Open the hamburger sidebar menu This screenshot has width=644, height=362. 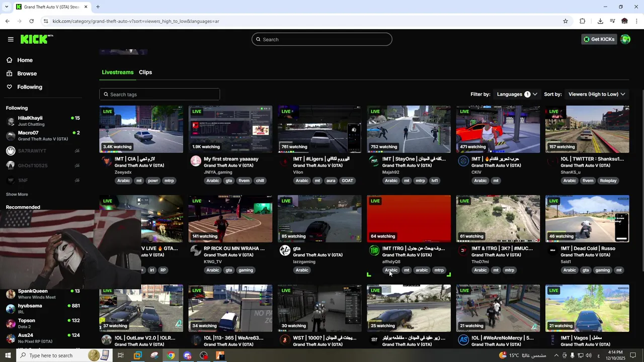(11, 39)
